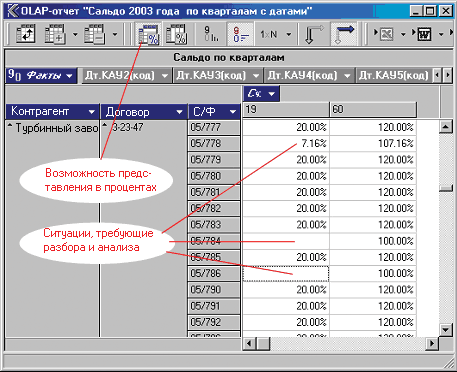This screenshot has height=372, width=457.
Task: Click column header 60
Action: [x=373, y=110]
